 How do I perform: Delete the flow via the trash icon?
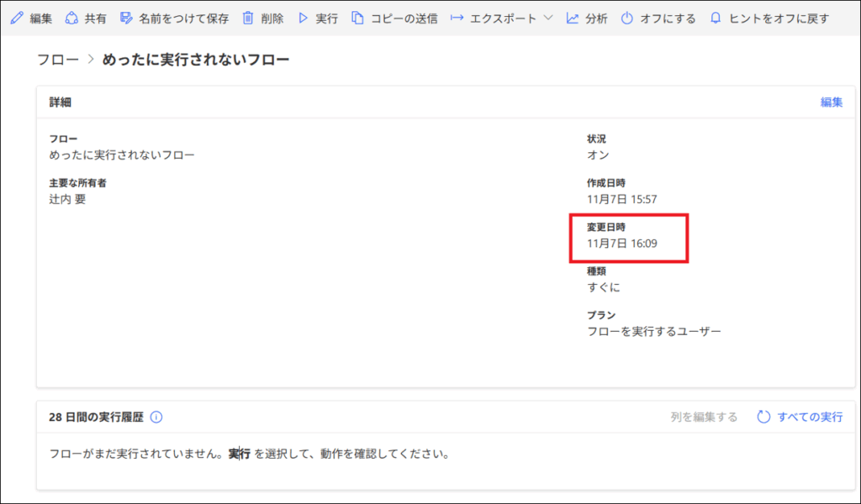pos(248,17)
